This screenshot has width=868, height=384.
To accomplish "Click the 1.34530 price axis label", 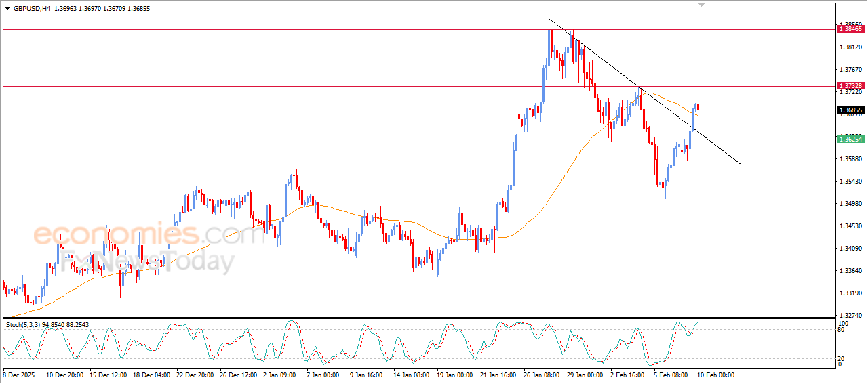I will pos(850,226).
